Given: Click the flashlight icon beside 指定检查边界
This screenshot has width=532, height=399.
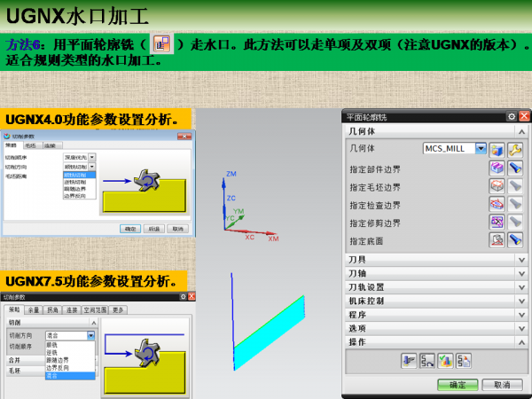Looking at the screenshot, I should pos(515,204).
